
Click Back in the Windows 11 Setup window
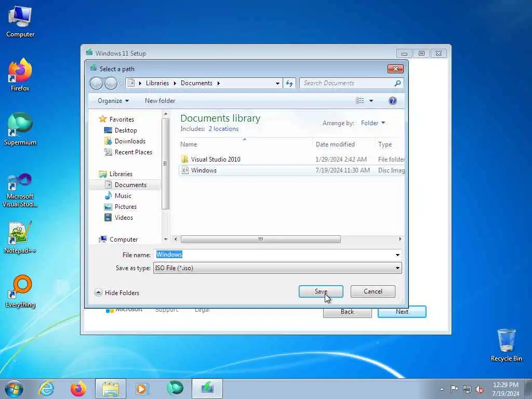[x=347, y=312]
